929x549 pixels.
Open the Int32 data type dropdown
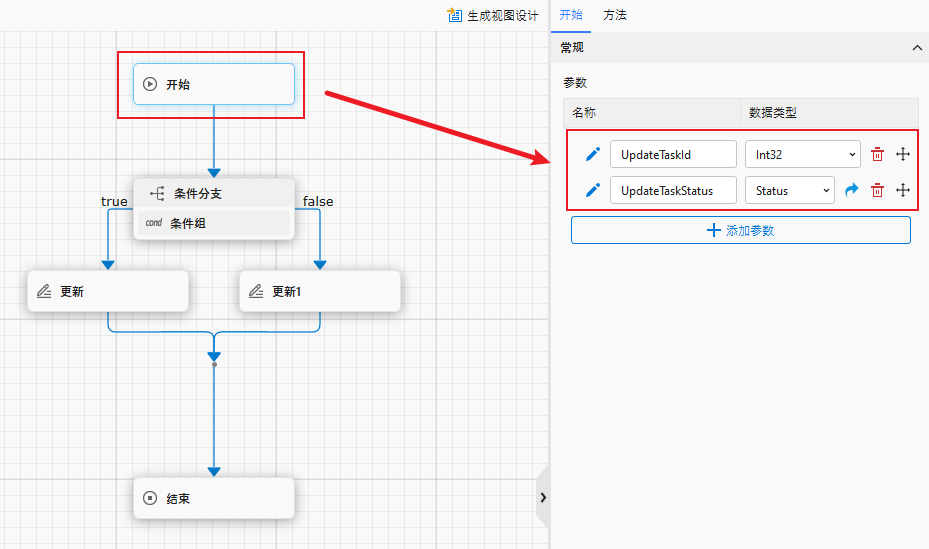pyautogui.click(x=801, y=154)
